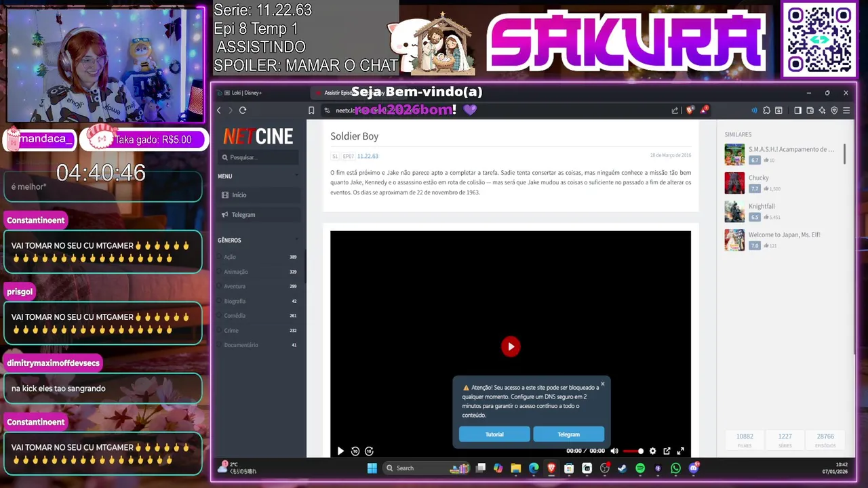Click the Pesquisar search field
The width and height of the screenshot is (868, 488).
[258, 157]
